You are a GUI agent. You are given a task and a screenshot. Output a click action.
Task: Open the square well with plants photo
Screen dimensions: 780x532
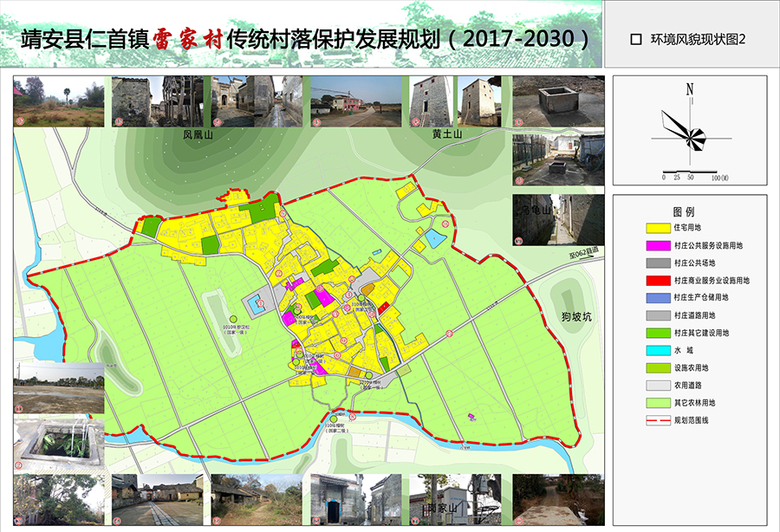59,444
